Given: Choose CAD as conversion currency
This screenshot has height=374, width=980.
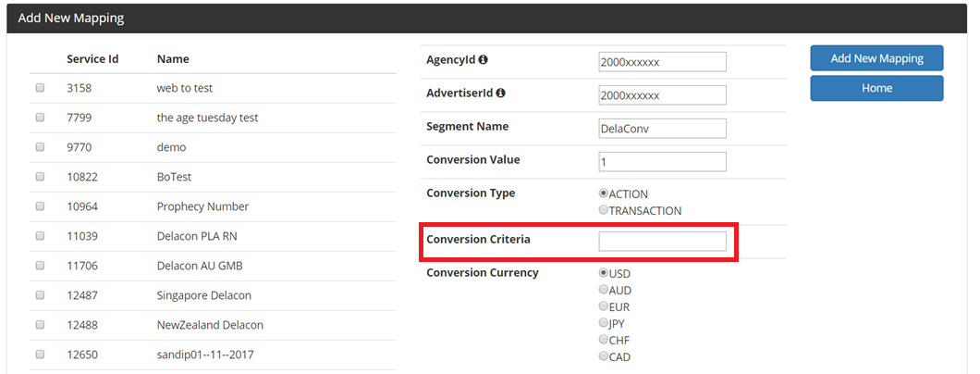Looking at the screenshot, I should [603, 356].
